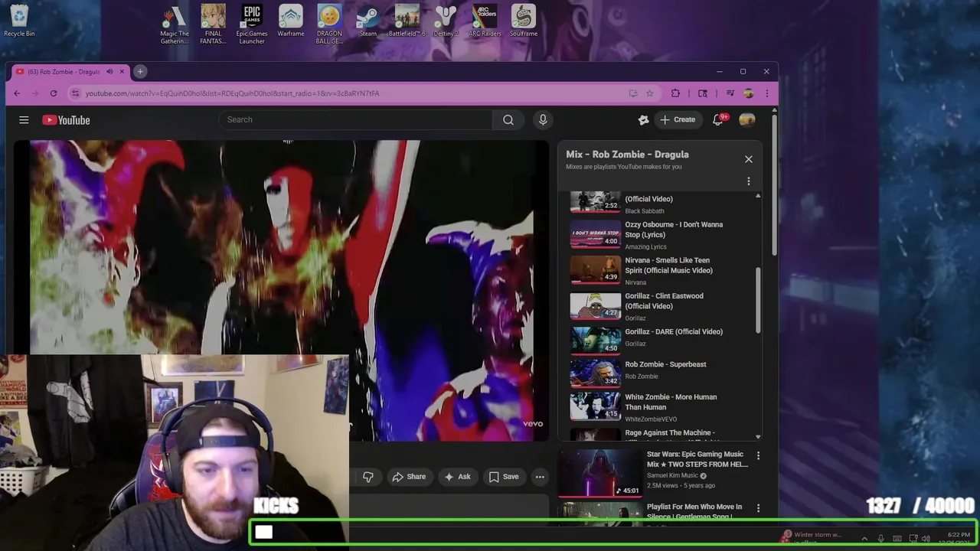Open the YouTube guide hamburger menu

(24, 120)
